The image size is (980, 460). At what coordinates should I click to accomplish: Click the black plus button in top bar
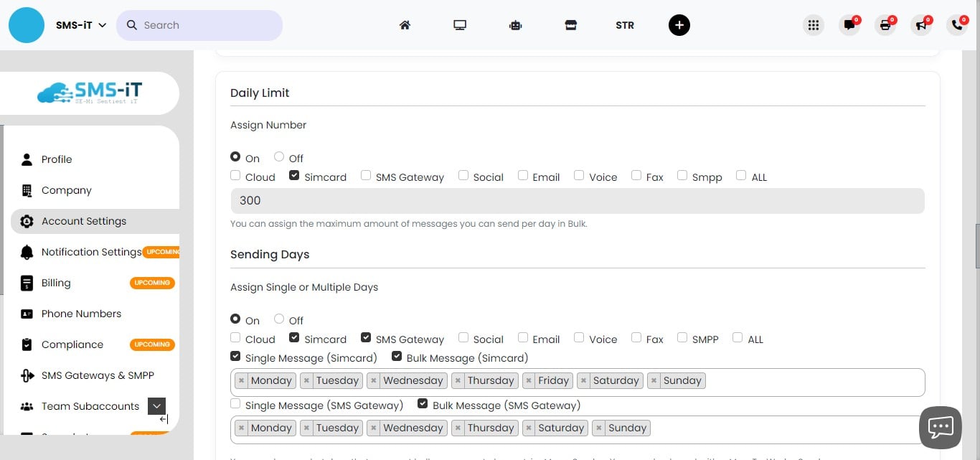[679, 24]
